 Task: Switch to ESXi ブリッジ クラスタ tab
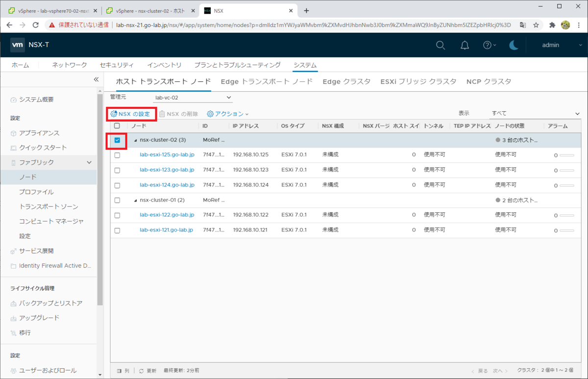(418, 82)
